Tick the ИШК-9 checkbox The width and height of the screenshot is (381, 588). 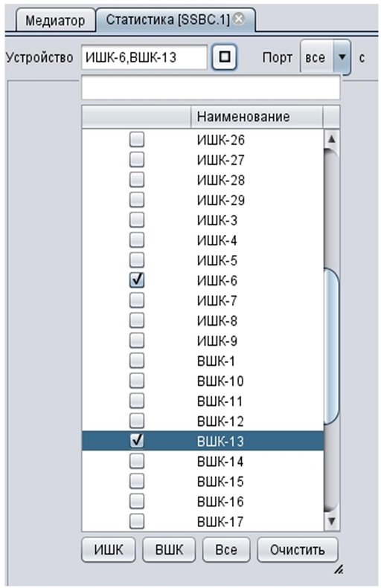click(x=137, y=340)
